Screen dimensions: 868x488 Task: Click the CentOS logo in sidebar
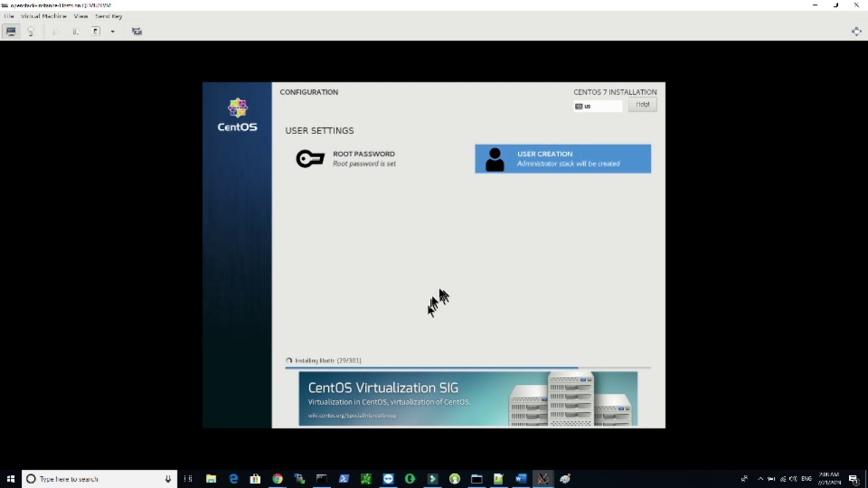237,115
